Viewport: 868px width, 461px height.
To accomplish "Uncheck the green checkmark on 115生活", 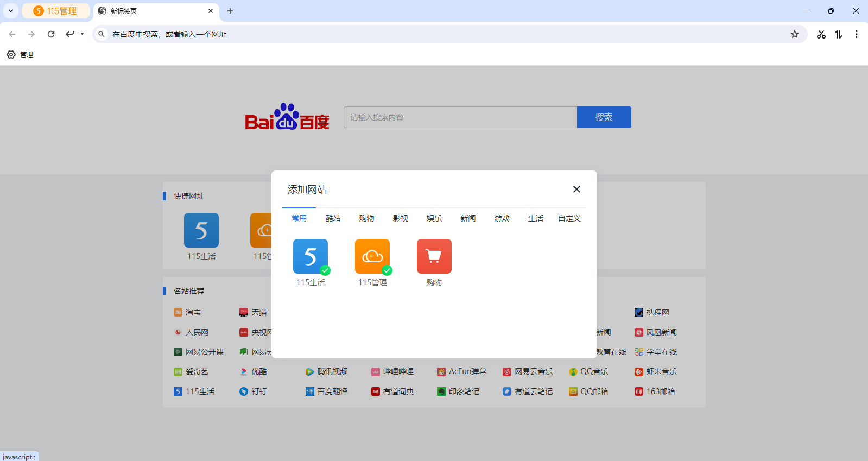I will click(x=325, y=270).
